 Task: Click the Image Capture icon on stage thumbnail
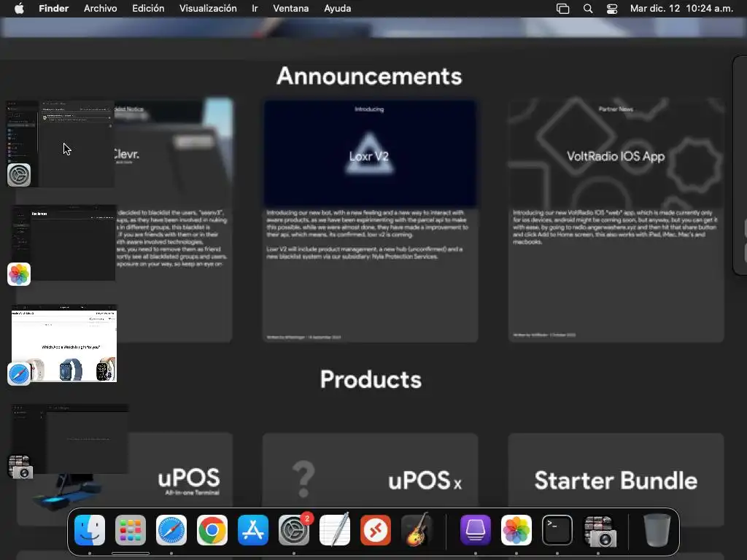click(20, 467)
